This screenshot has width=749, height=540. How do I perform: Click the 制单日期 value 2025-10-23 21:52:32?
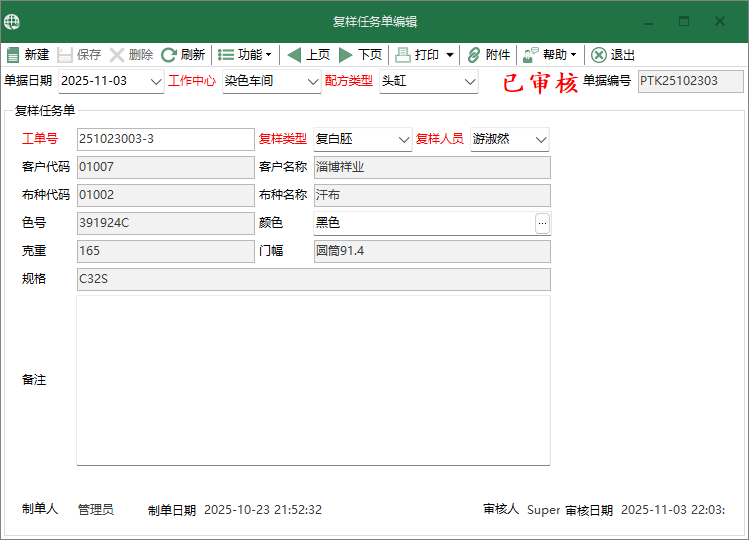point(263,510)
